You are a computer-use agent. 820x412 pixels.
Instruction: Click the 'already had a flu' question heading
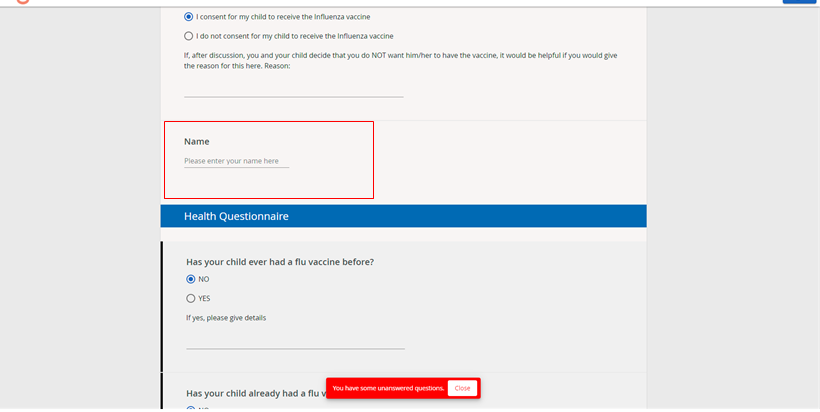256,394
